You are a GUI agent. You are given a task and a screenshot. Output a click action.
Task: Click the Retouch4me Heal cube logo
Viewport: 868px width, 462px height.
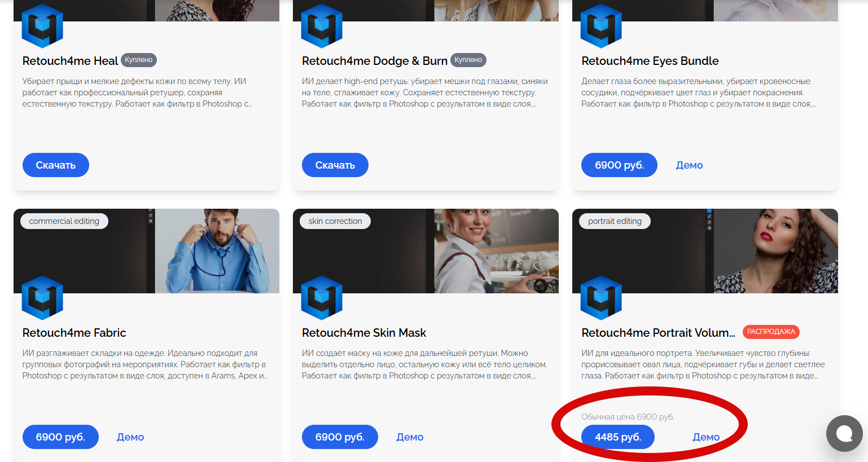tap(42, 26)
